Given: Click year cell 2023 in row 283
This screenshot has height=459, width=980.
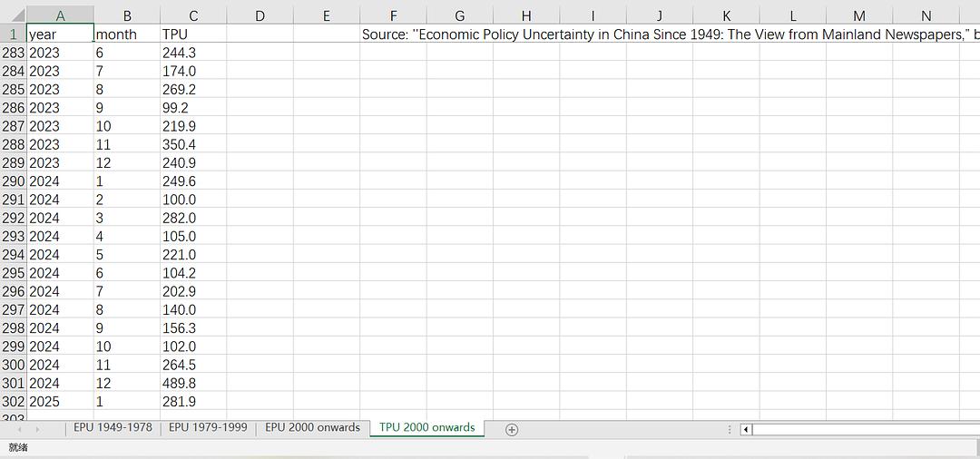Looking at the screenshot, I should (x=60, y=54).
